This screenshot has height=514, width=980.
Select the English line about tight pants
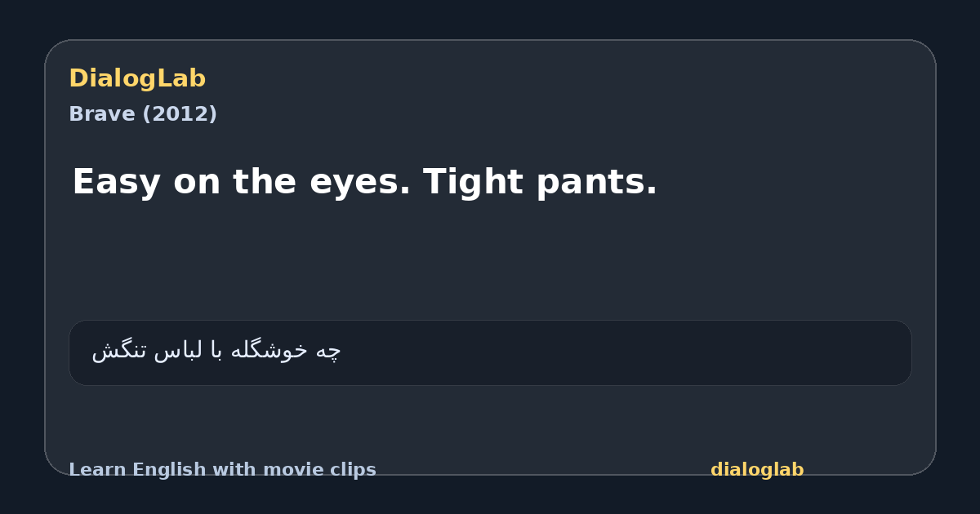(364, 182)
